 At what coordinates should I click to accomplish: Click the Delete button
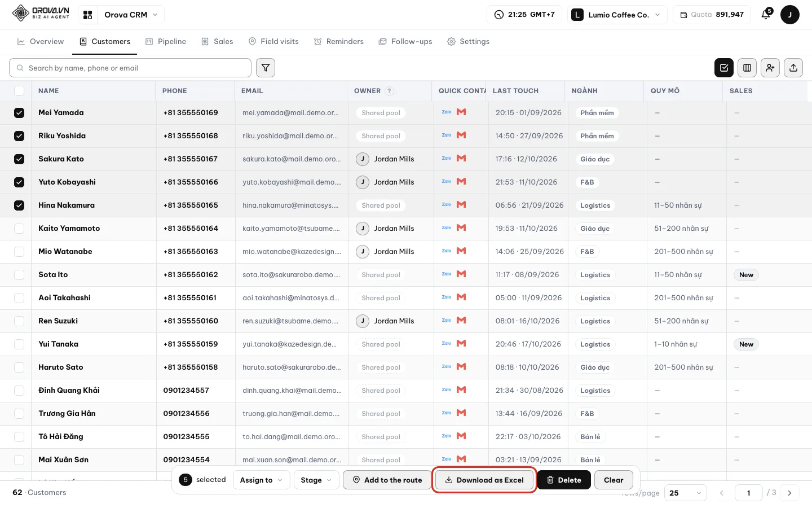(x=563, y=480)
